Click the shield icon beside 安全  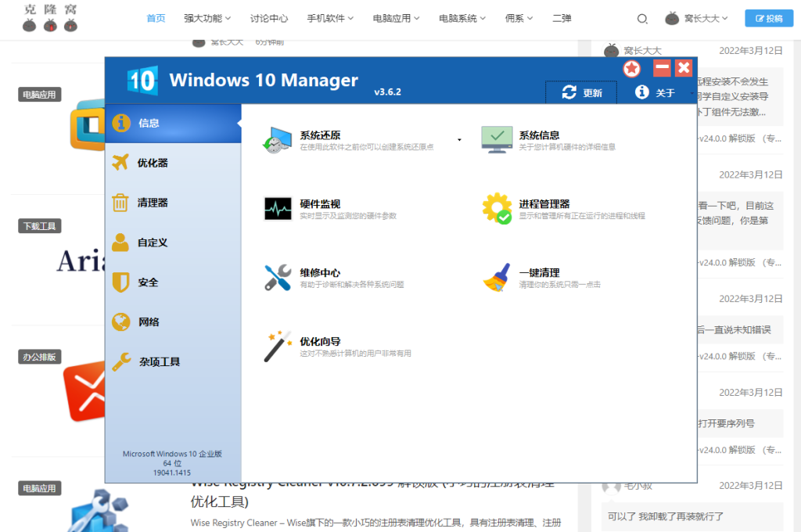pyautogui.click(x=120, y=282)
